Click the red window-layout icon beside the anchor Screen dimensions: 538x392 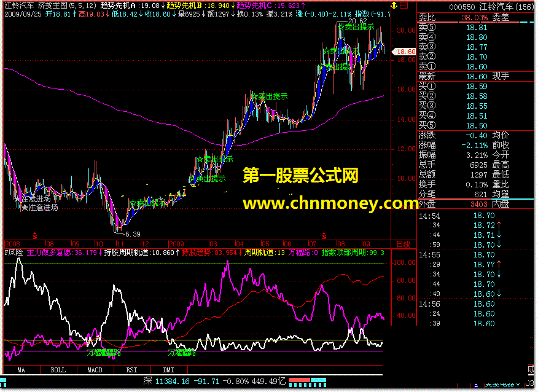coord(404,5)
